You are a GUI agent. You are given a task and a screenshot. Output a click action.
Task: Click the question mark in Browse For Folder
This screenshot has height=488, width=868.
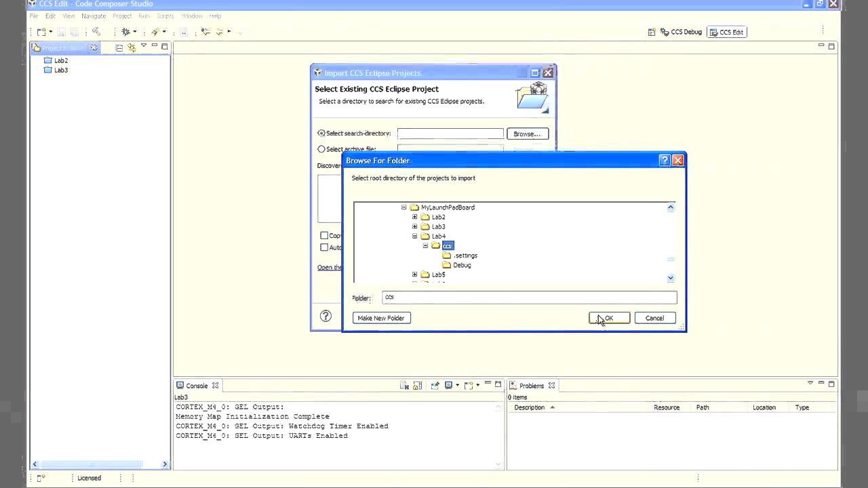(665, 160)
